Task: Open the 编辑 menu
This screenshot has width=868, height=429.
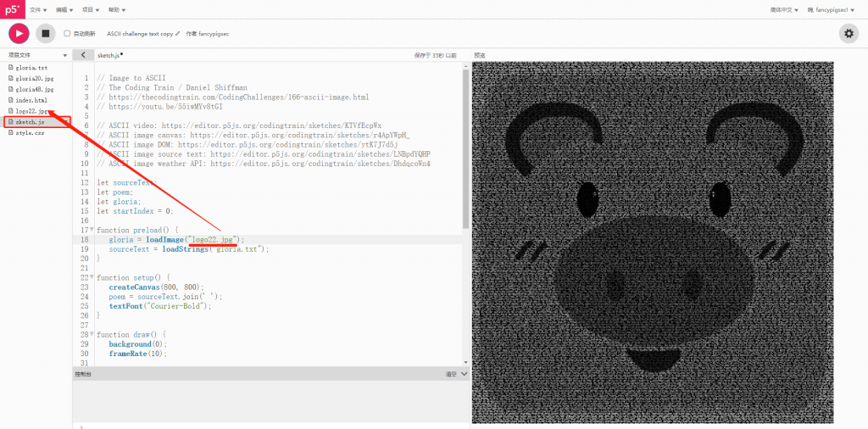Action: (x=64, y=10)
